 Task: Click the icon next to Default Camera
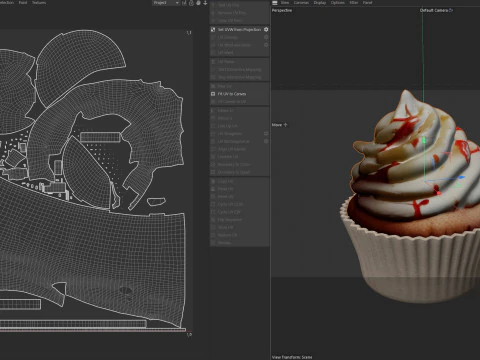[451, 10]
